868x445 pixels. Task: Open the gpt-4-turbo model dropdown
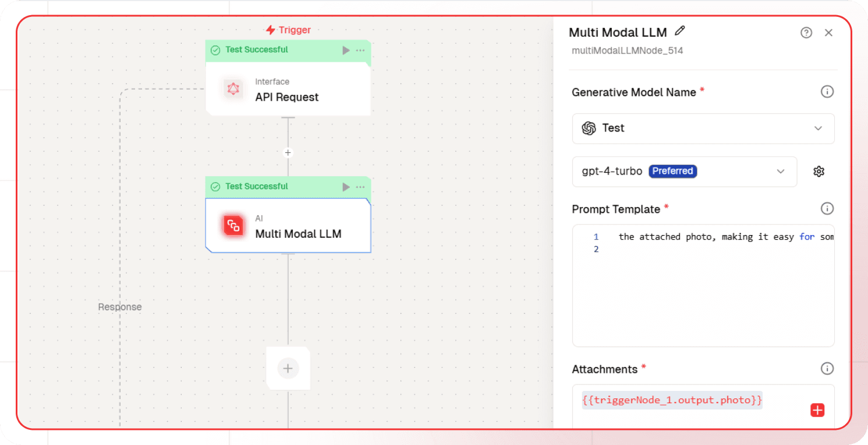[x=685, y=172]
